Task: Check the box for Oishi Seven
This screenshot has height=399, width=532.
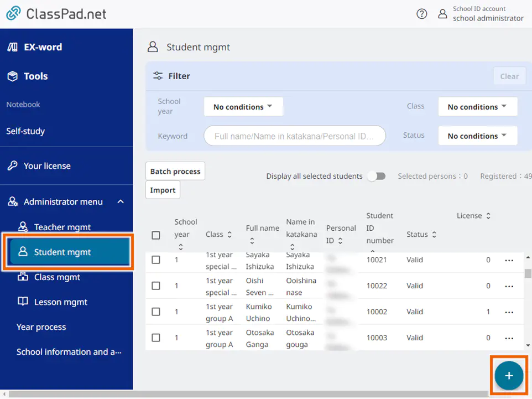Action: click(x=156, y=286)
